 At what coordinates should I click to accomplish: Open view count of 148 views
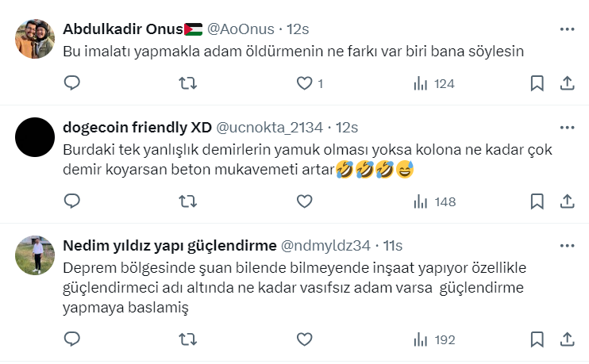point(435,202)
